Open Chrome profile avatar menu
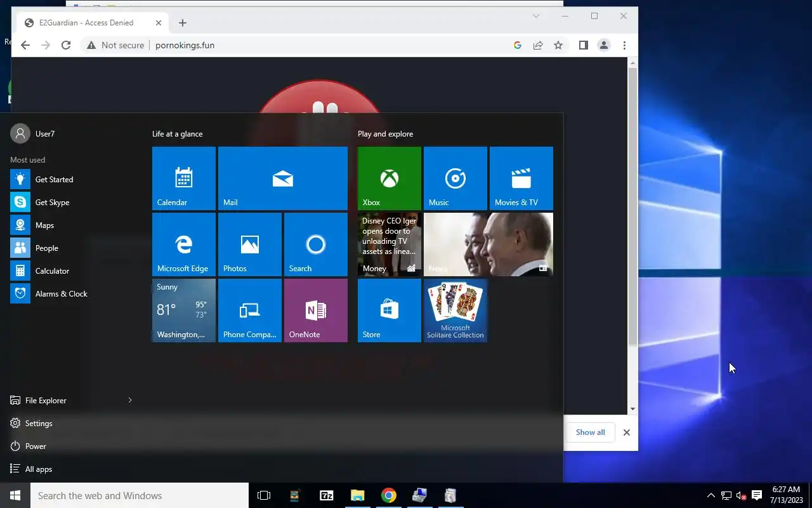The image size is (812, 508). [x=604, y=45]
